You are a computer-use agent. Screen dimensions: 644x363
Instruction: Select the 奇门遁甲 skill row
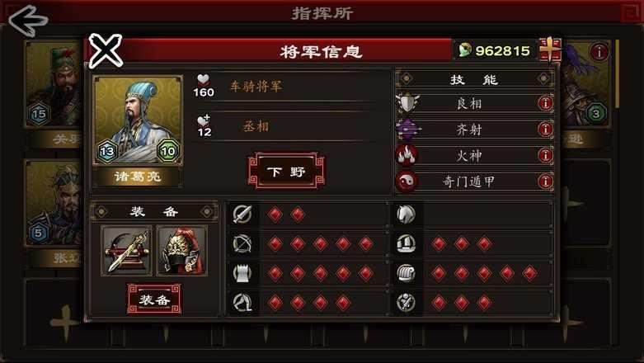pyautogui.click(x=474, y=181)
